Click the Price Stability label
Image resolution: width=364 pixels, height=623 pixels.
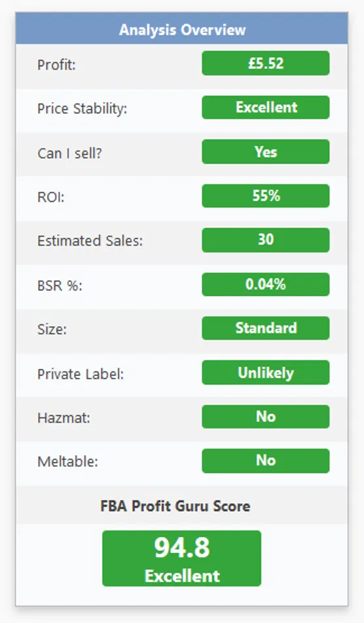coord(82,109)
